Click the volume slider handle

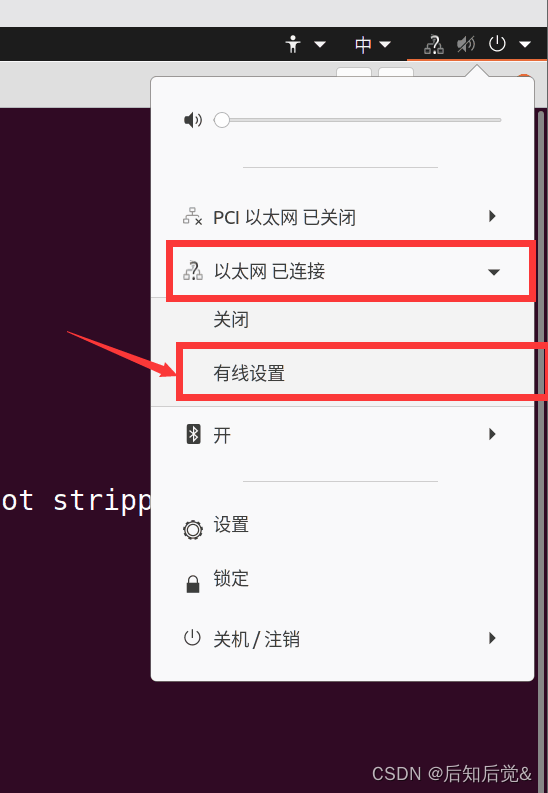221,120
